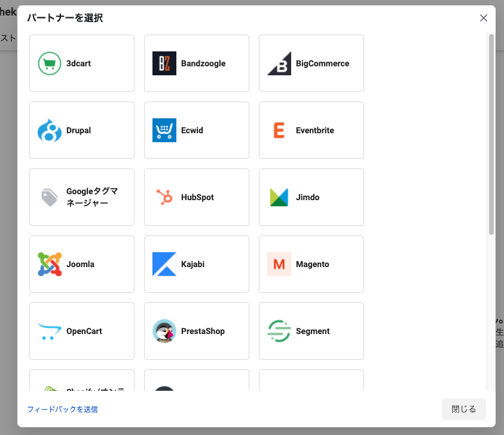Choose the Magento M icon

pos(279,264)
